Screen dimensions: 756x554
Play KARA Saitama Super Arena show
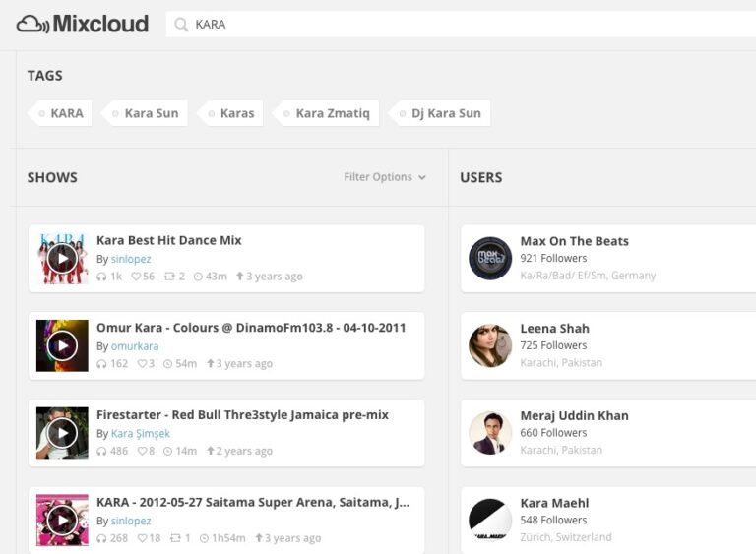(x=62, y=521)
